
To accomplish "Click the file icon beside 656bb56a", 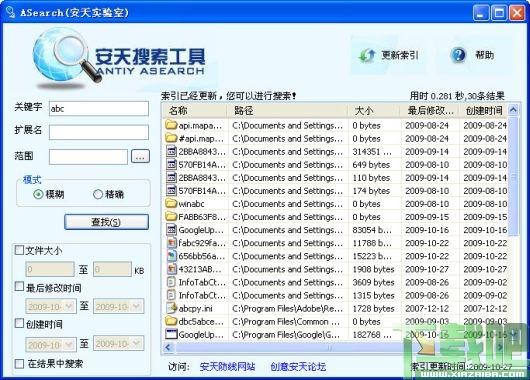I will pos(172,256).
